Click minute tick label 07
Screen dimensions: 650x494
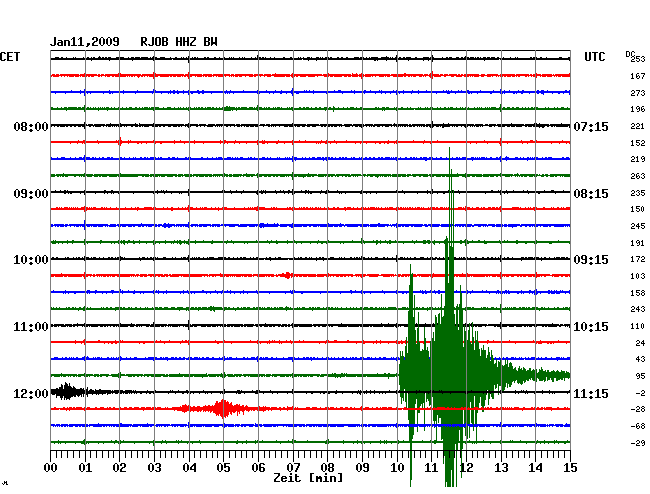tap(293, 467)
